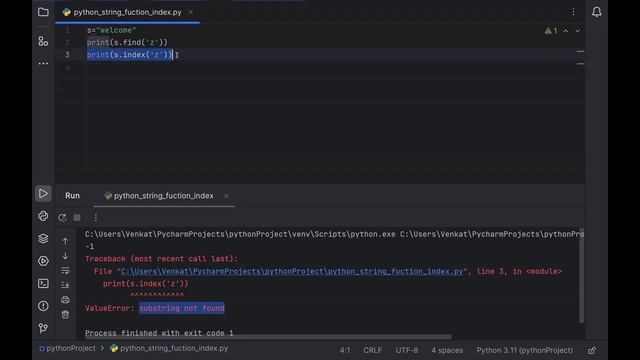
Task: Go to next highlighted error arrow
Action: tap(578, 31)
